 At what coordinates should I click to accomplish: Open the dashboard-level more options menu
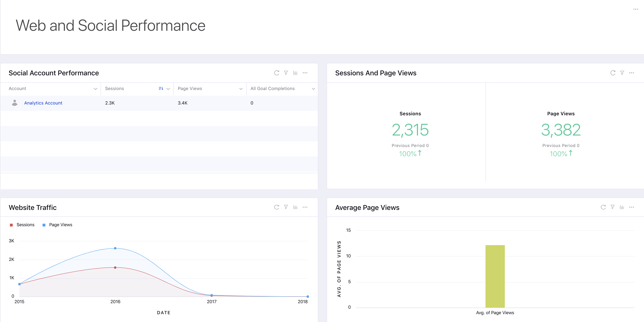[x=636, y=9]
